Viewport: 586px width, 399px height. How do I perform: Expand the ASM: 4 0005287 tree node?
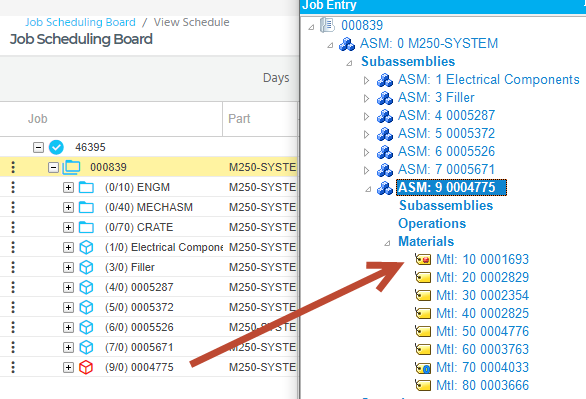(366, 116)
